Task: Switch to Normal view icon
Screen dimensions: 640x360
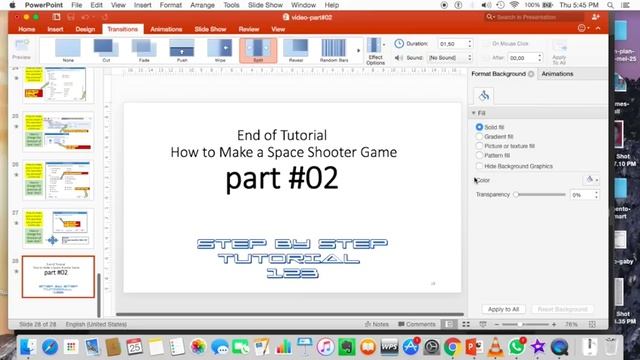Action: coord(449,324)
